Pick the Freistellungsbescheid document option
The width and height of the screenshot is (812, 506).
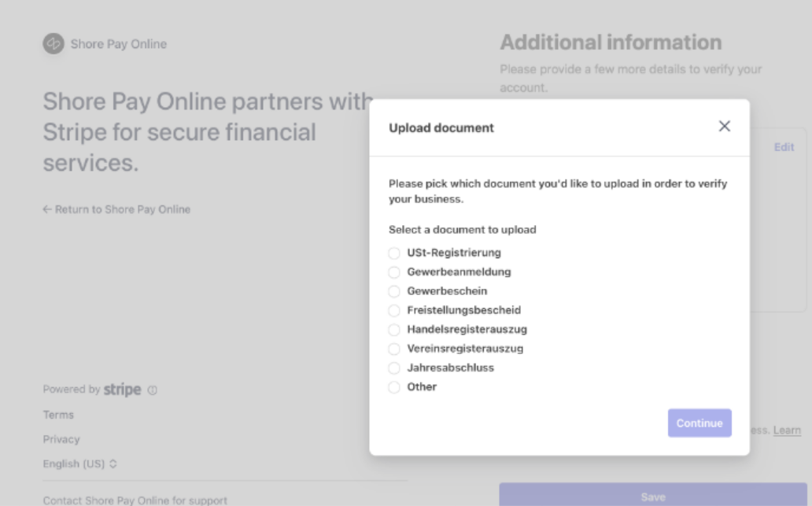394,311
